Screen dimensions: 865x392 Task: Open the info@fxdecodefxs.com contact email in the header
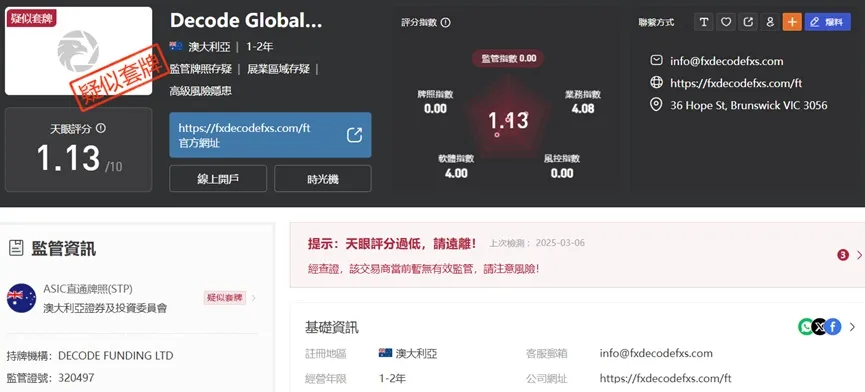(727, 61)
